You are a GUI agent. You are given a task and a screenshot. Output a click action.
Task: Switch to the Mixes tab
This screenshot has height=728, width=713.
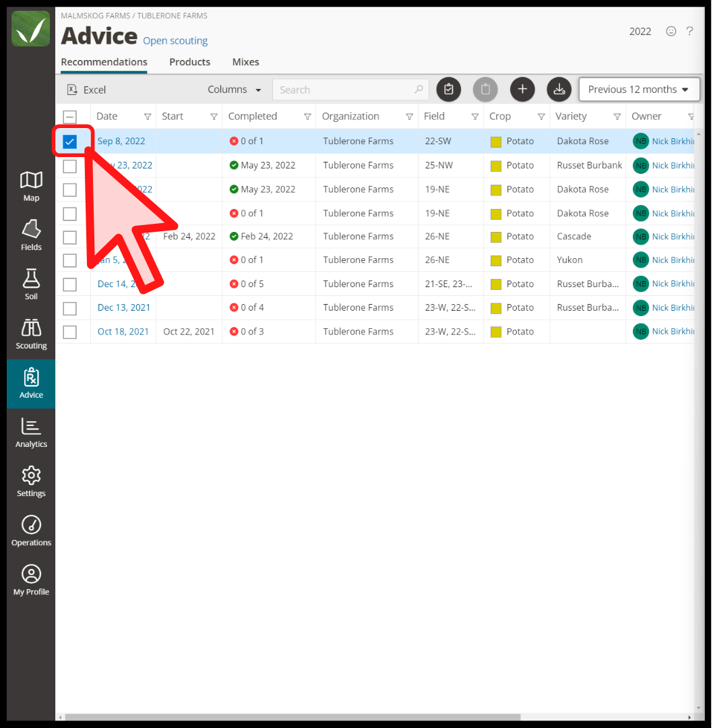click(x=245, y=62)
